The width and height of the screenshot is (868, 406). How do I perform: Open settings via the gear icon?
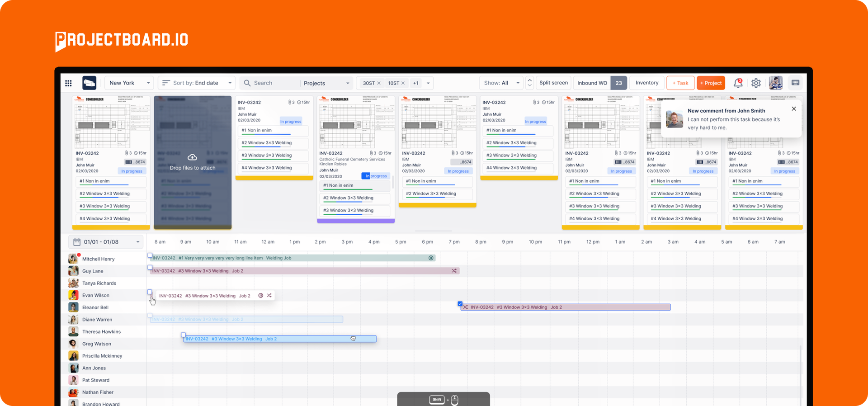point(756,83)
